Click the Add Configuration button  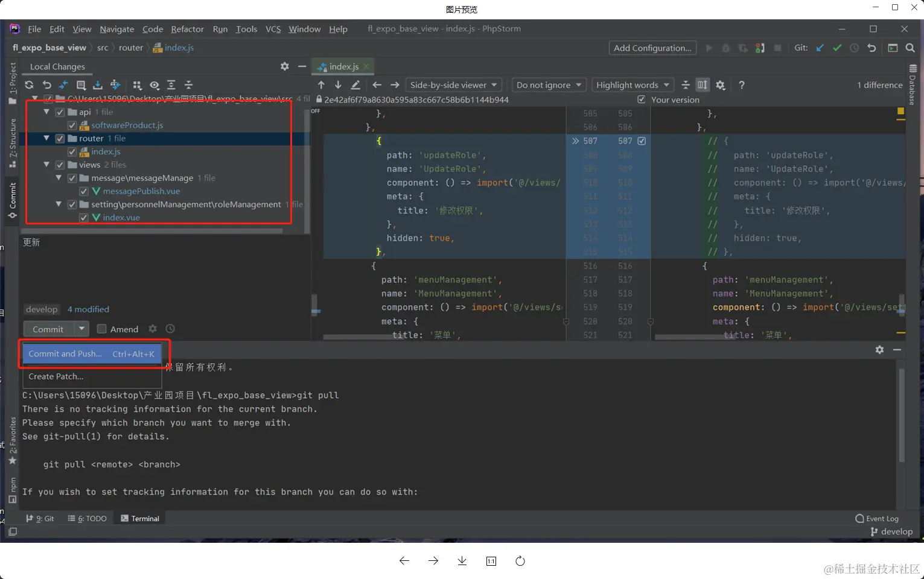tap(652, 48)
